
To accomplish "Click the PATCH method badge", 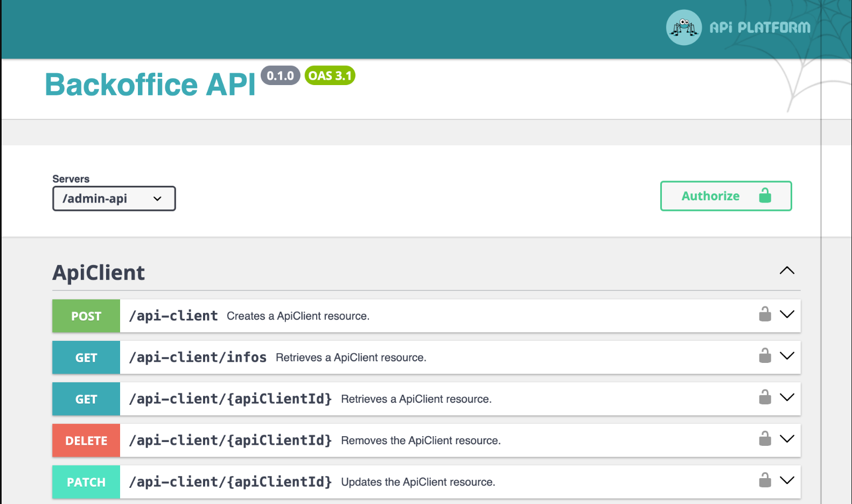I will click(86, 482).
